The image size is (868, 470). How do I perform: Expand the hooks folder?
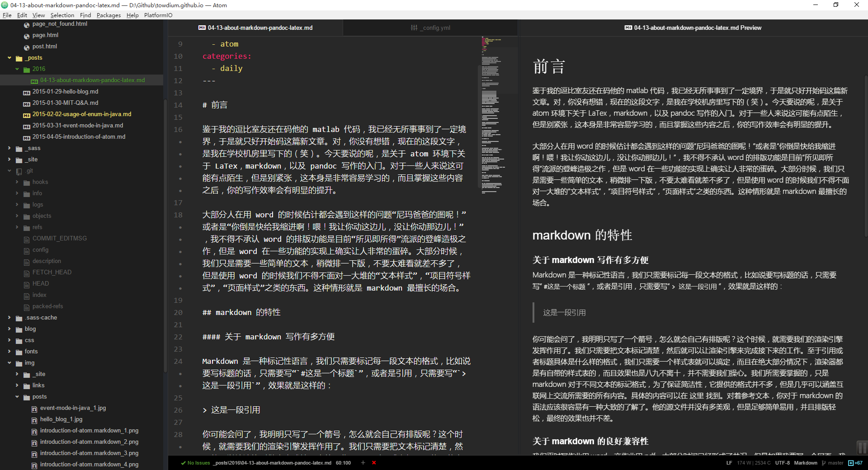17,182
